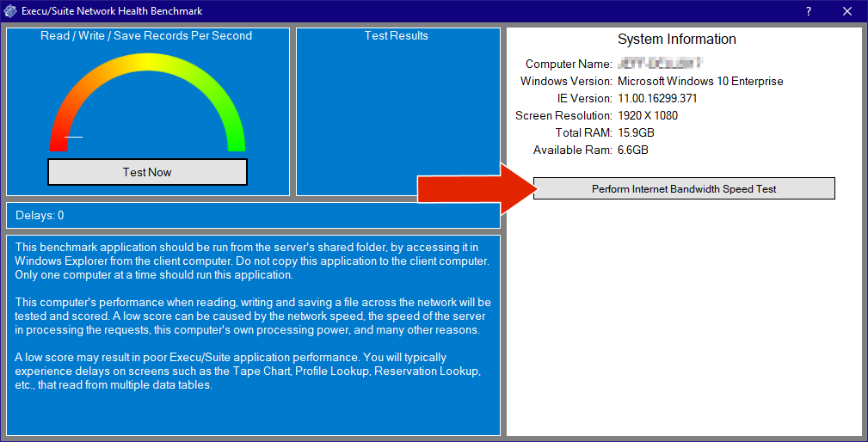Screen dimensions: 868x442
Task: Select the Total RAM value 15.9GB
Action: coord(637,132)
